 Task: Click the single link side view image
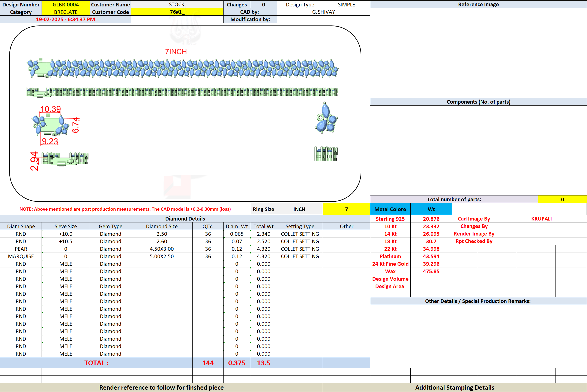pyautogui.click(x=326, y=154)
